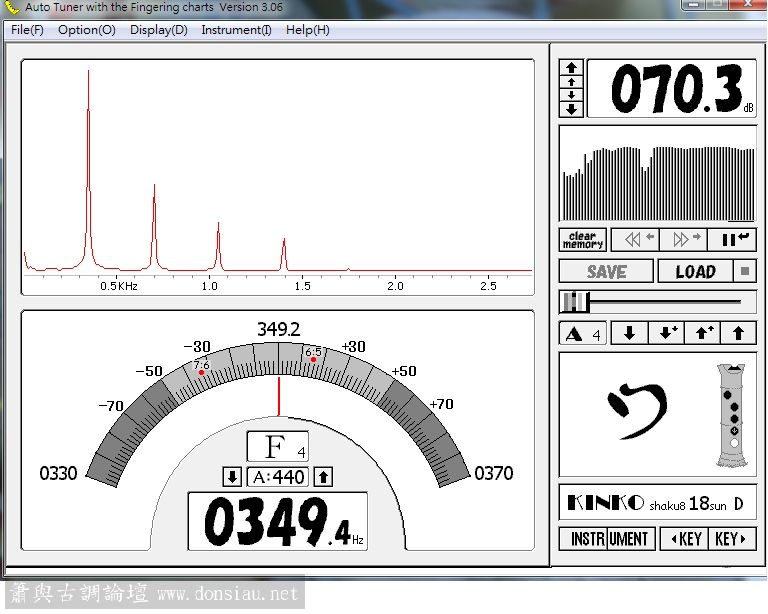Click the stop square beside LOAD
Viewport: 768px width, 614px height.
click(746, 271)
